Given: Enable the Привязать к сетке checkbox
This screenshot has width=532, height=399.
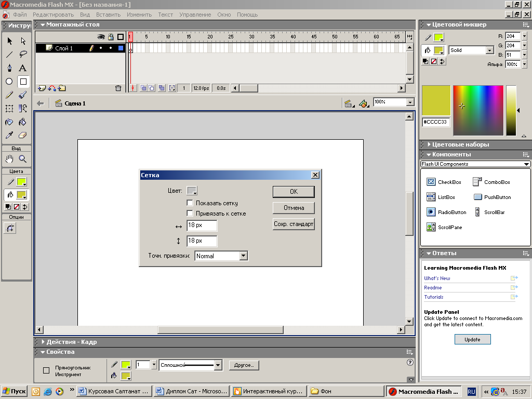Looking at the screenshot, I should (x=190, y=214).
